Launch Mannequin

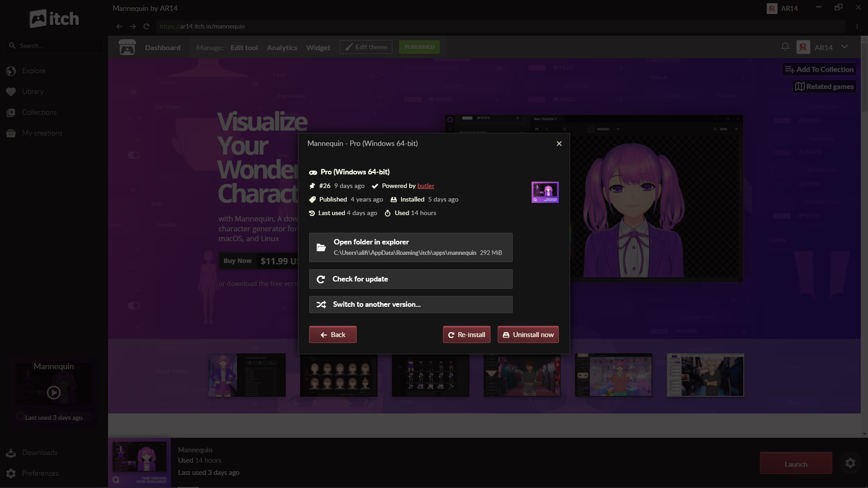point(796,464)
